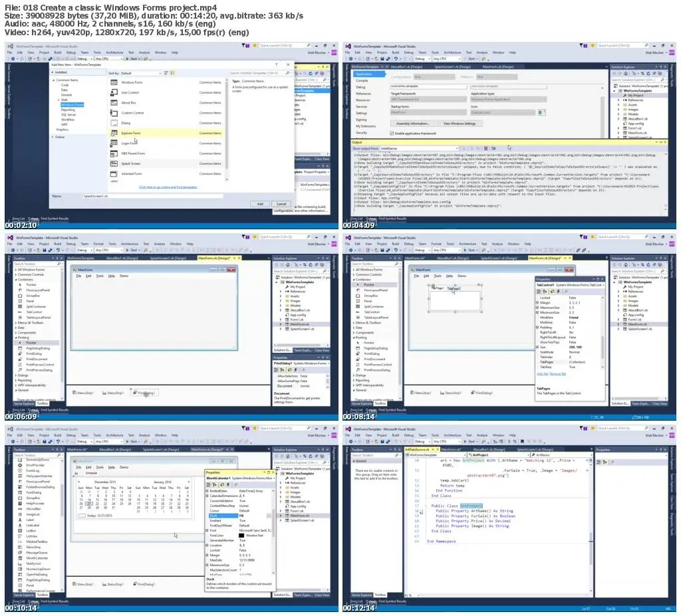The image size is (681, 616).
Task: Open Demo menu on MainForm in 00:06:09 frame
Action: coord(124,276)
